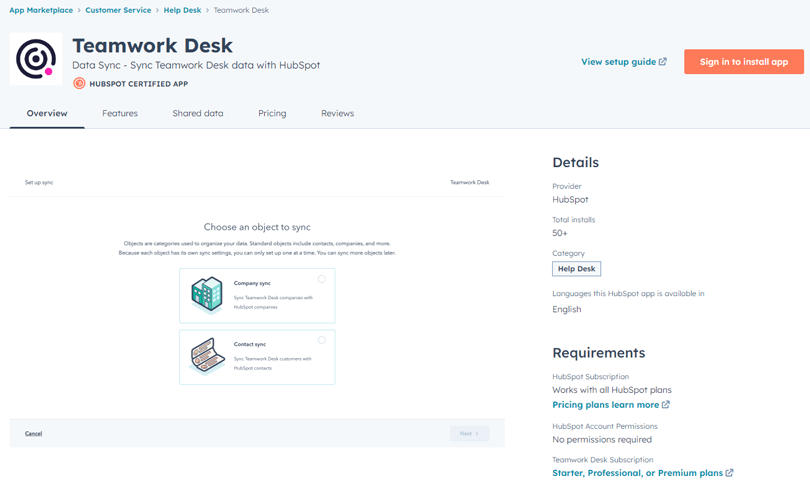
Task: Click the '50+' total installs value
Action: (560, 233)
